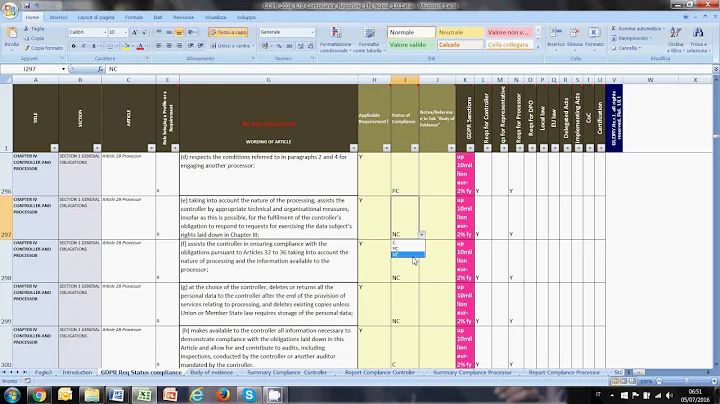Open the Formule ribbon tab
This screenshot has width=720, height=404.
[134, 17]
